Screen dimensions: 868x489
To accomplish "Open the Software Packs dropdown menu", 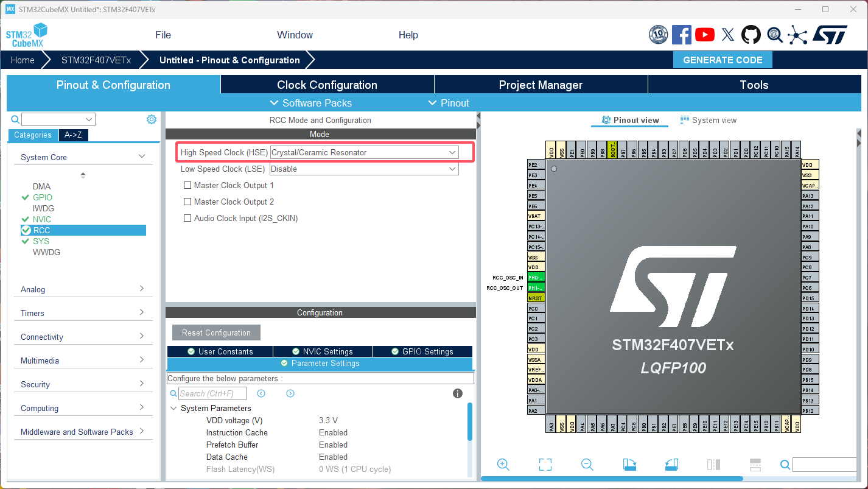I will (x=310, y=103).
